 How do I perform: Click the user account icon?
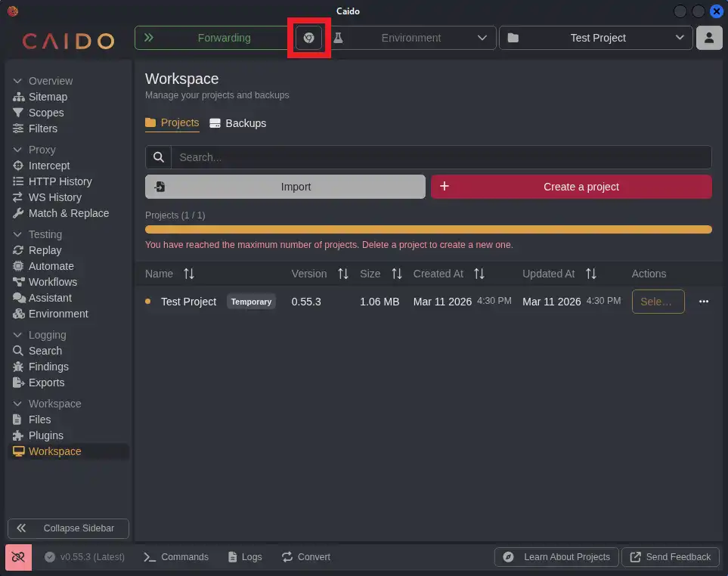[x=708, y=38]
